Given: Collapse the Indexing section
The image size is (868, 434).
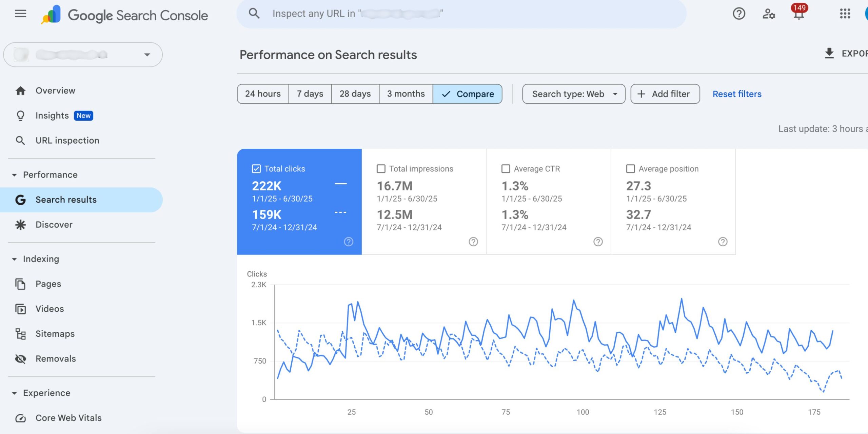Looking at the screenshot, I should pyautogui.click(x=14, y=259).
